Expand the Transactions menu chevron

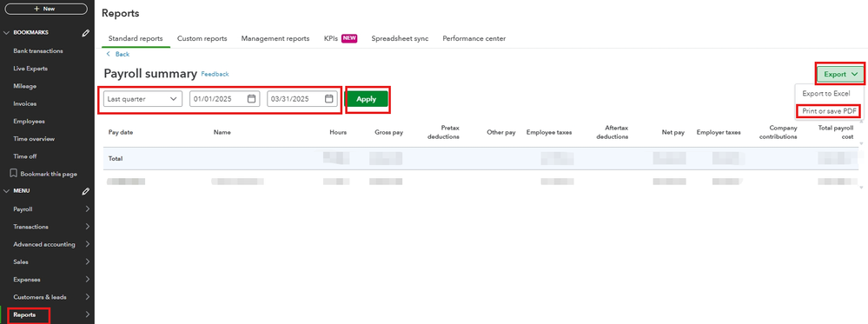(x=88, y=227)
